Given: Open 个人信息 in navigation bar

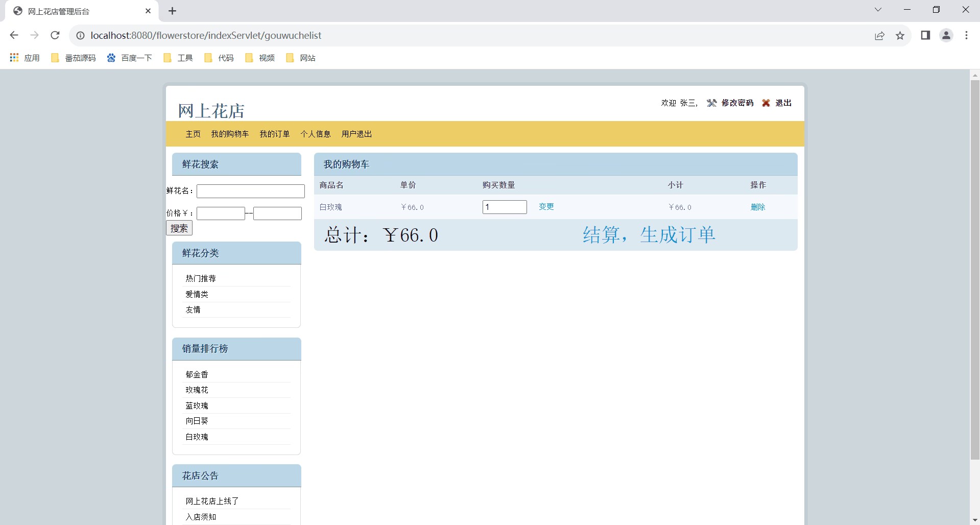Looking at the screenshot, I should point(316,134).
